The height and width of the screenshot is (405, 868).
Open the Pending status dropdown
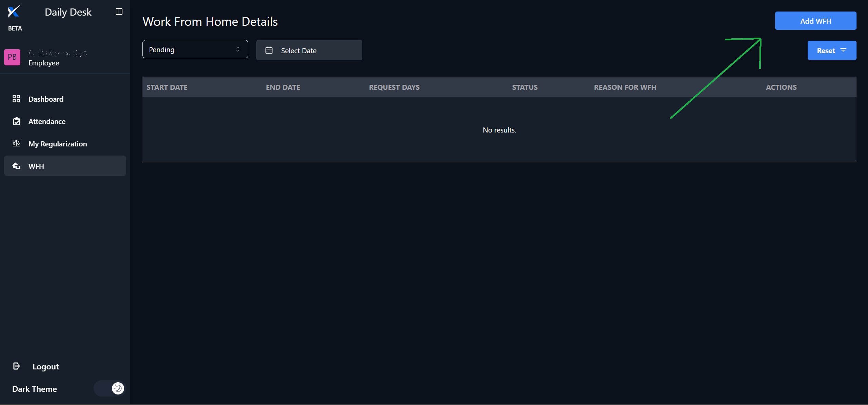pos(195,49)
